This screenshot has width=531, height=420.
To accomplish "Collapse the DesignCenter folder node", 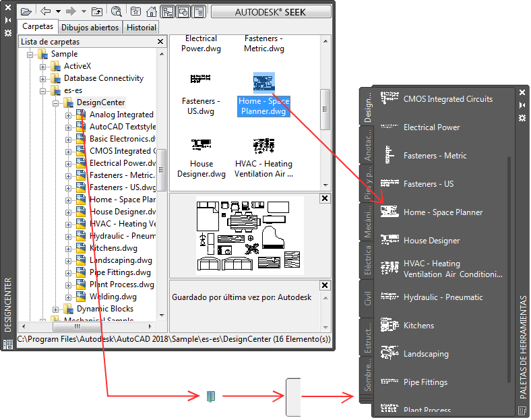I will [55, 103].
